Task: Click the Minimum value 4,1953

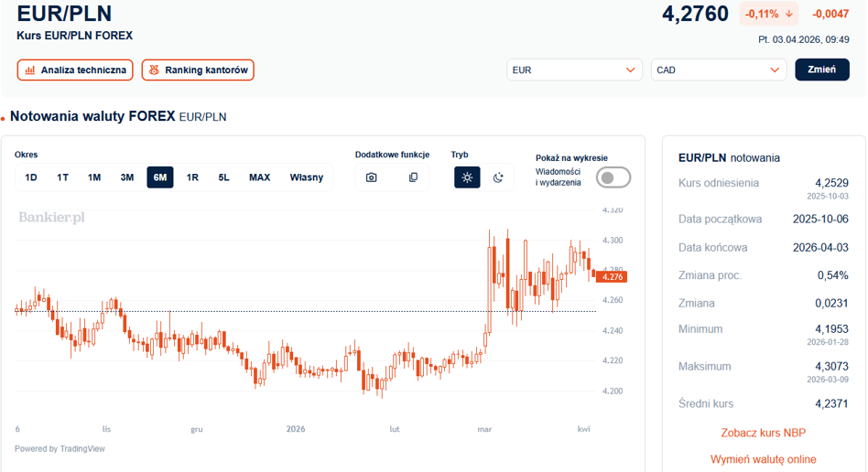Action: click(831, 329)
